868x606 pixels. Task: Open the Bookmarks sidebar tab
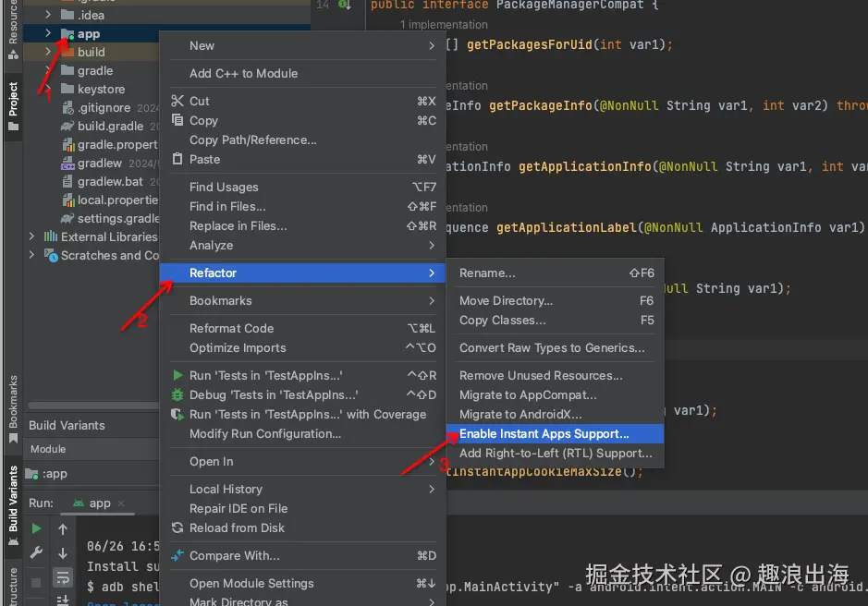click(13, 408)
